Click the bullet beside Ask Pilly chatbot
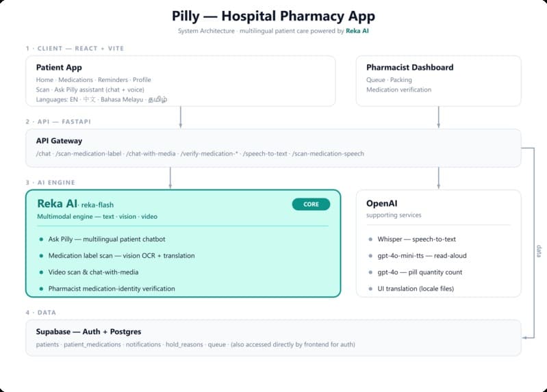 [x=41, y=239]
